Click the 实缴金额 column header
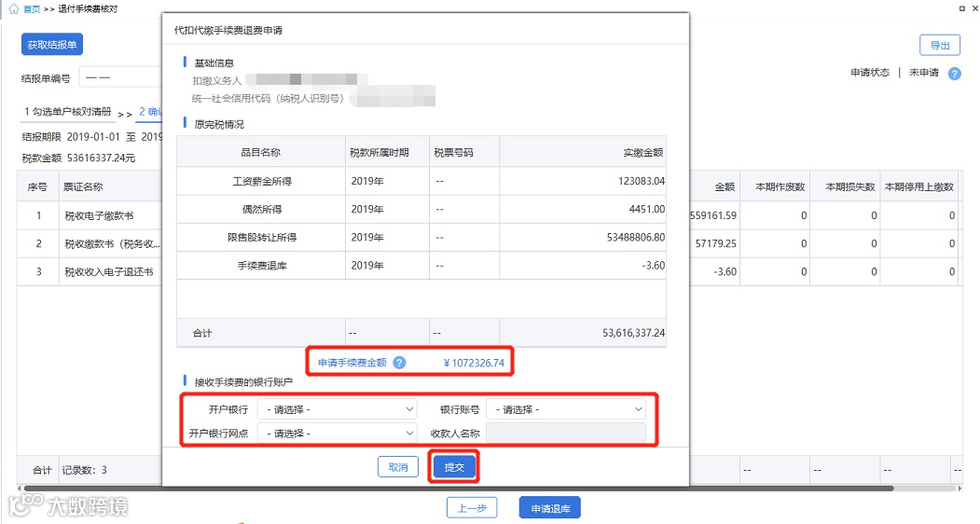This screenshot has width=980, height=524. [x=643, y=153]
